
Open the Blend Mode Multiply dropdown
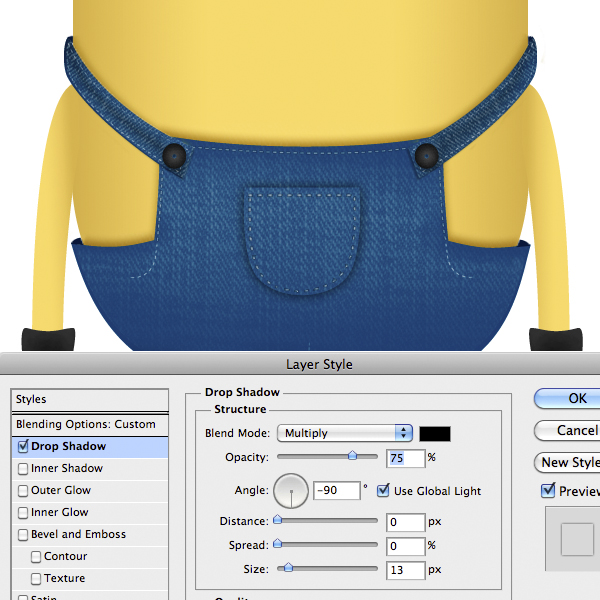[346, 433]
